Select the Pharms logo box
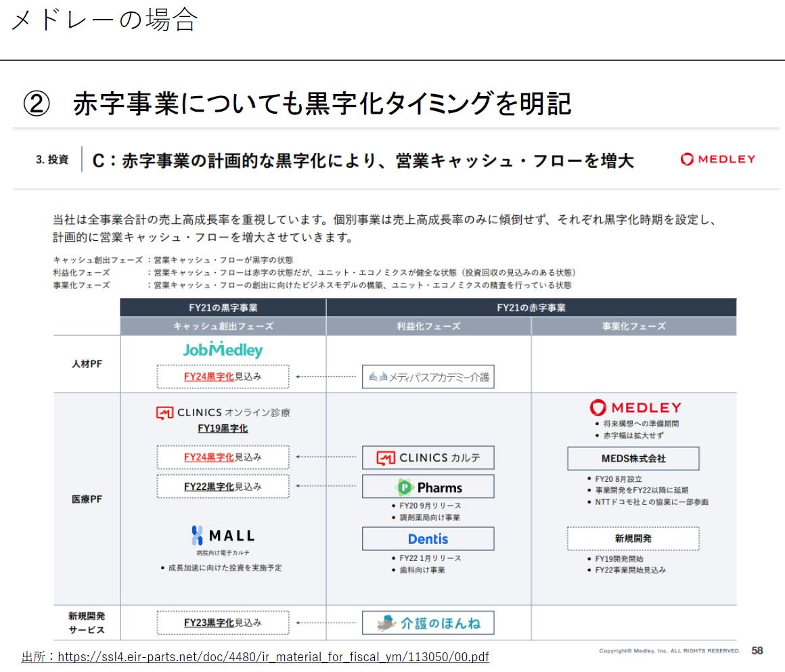 coord(428,487)
